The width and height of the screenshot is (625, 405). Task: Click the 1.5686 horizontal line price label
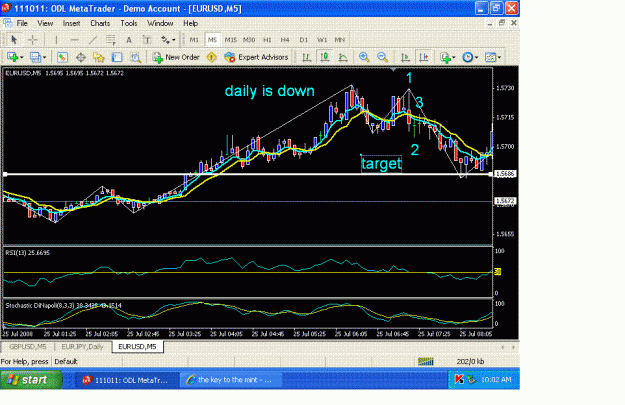505,174
